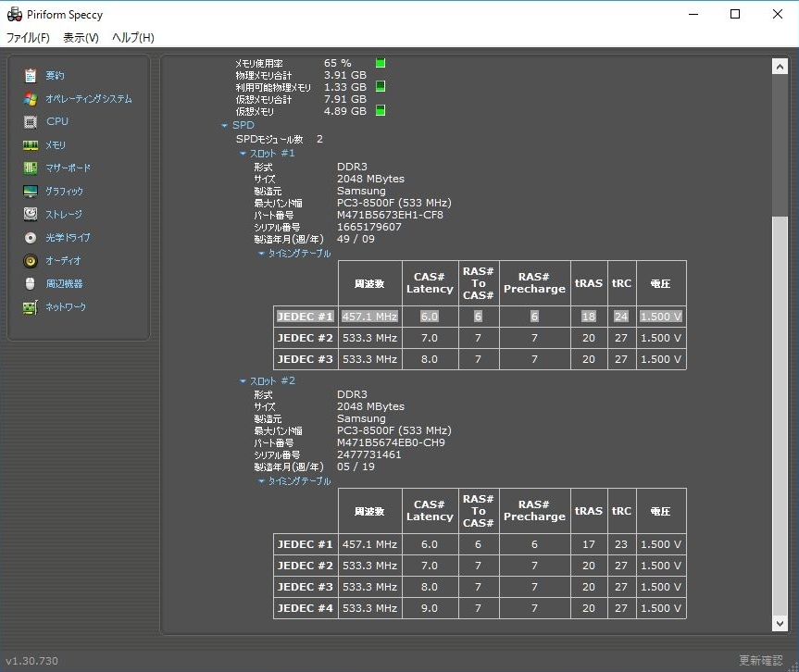This screenshot has width=799, height=672.
Task: Collapse the SPD section
Action: (x=224, y=125)
